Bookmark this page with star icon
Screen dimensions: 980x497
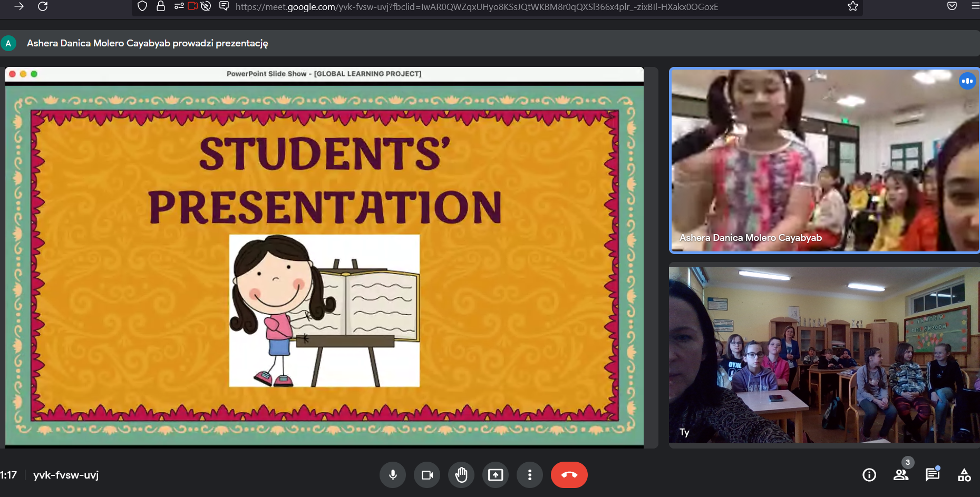(x=853, y=6)
